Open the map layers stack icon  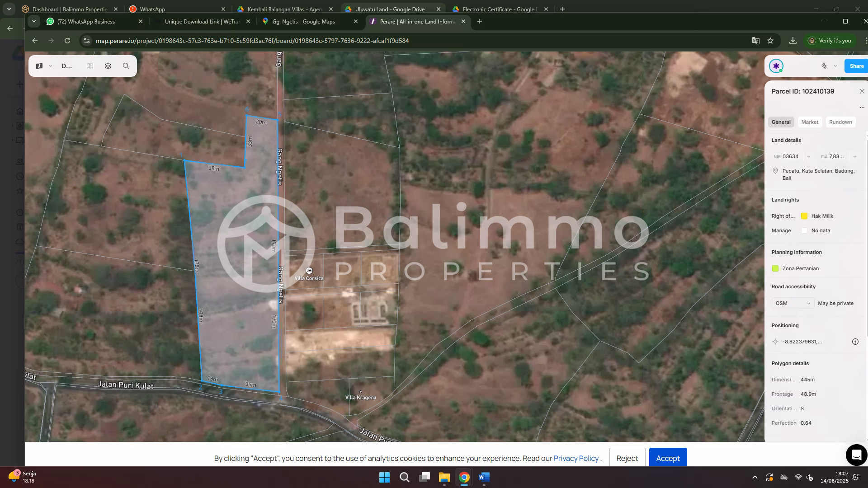(x=108, y=66)
